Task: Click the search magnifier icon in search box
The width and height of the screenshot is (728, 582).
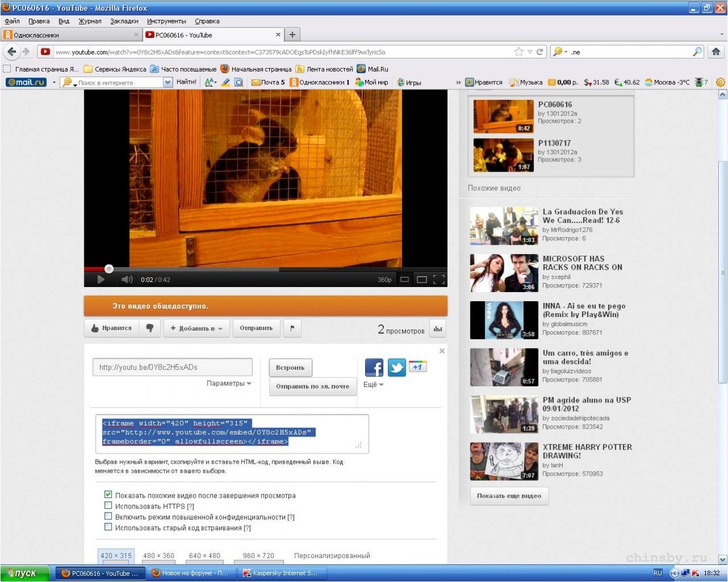Action: 697,52
